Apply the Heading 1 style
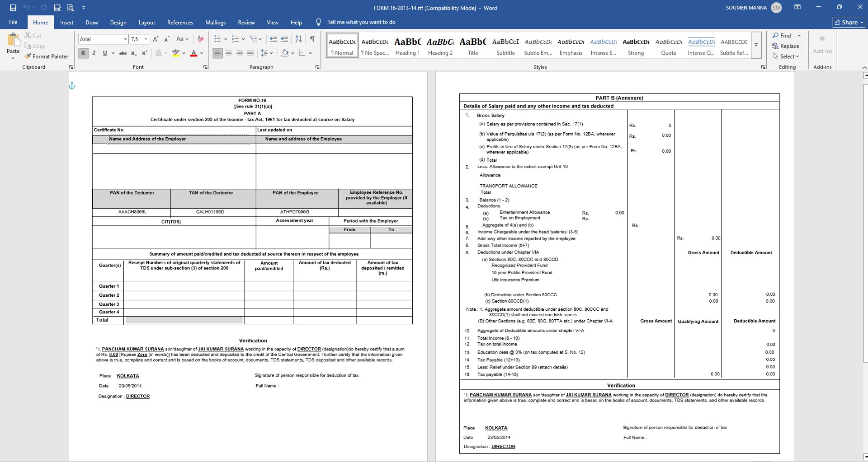Viewport: 868px width, 462px height. click(x=407, y=46)
